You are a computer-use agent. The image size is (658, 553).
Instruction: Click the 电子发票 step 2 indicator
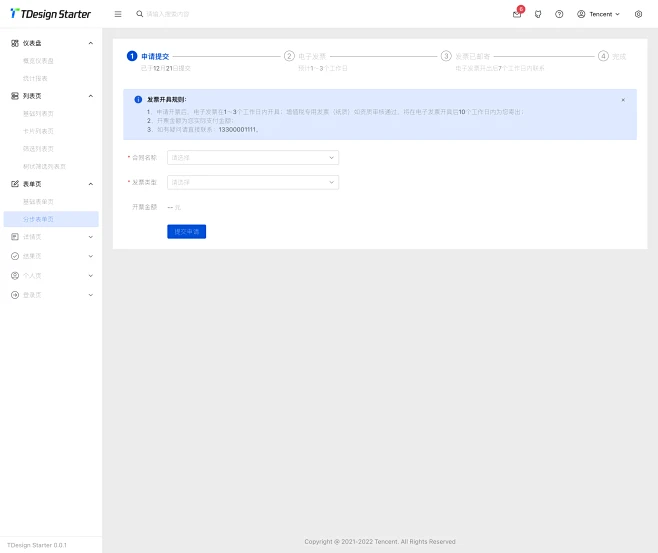tap(290, 56)
